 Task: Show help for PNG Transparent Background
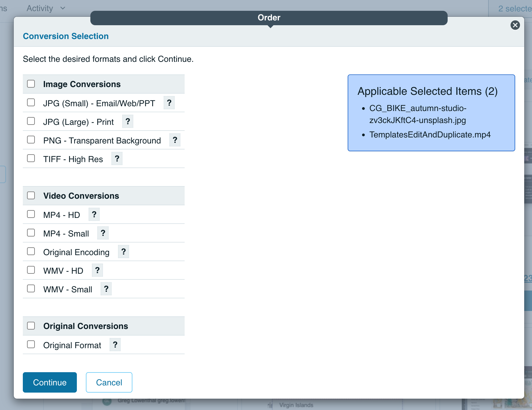175,140
